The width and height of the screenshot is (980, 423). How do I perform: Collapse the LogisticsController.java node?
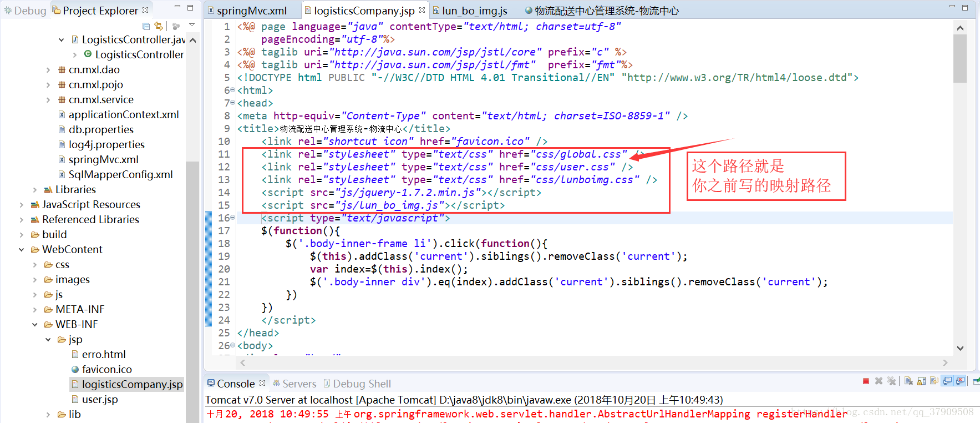[61, 39]
